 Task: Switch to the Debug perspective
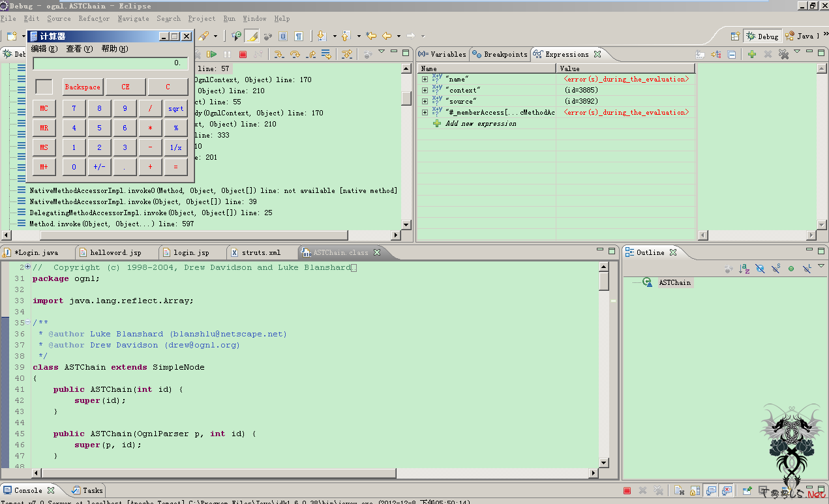(762, 37)
